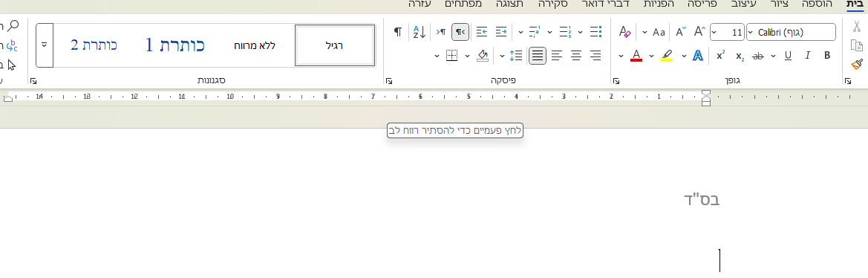
Task: Click the Shading paint bucket icon
Action: click(x=482, y=56)
